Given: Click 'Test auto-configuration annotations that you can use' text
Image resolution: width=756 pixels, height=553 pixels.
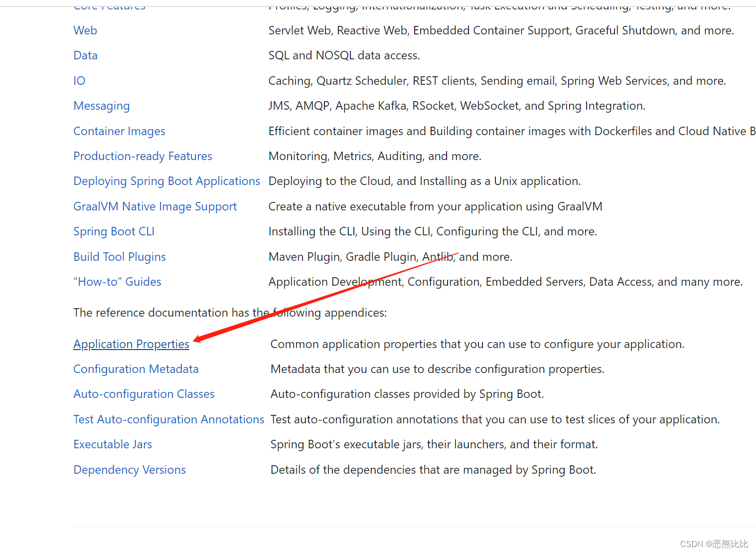Looking at the screenshot, I should point(495,419).
